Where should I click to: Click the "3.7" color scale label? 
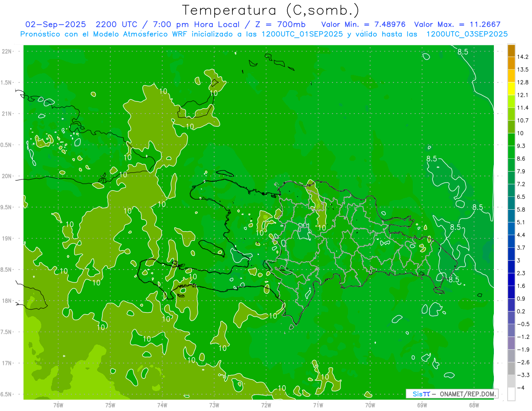[521, 248]
